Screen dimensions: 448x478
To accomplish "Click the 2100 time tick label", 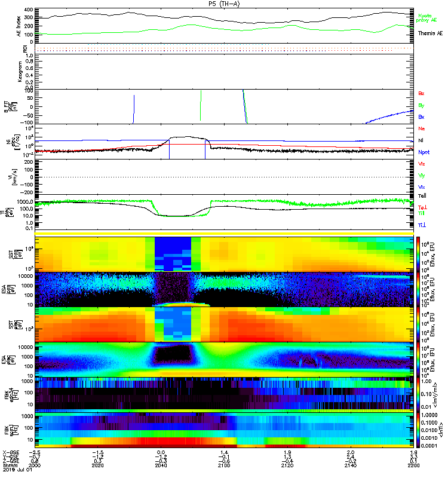I will coord(224,465).
